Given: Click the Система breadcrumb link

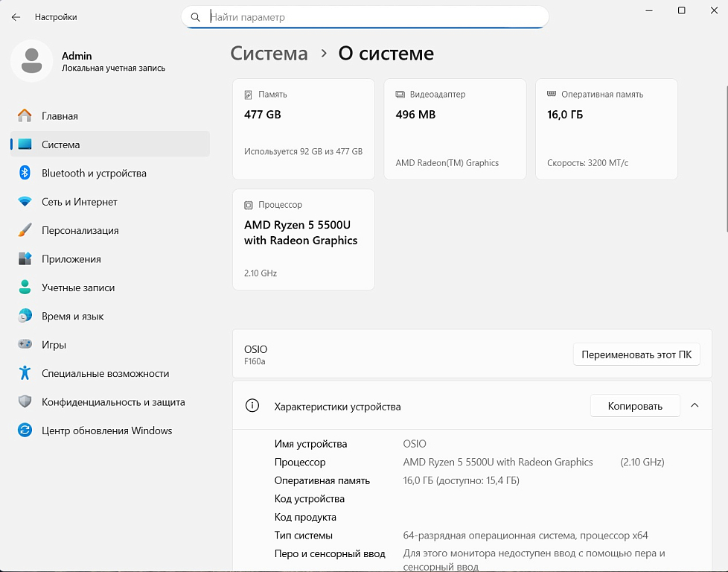Looking at the screenshot, I should tap(269, 54).
